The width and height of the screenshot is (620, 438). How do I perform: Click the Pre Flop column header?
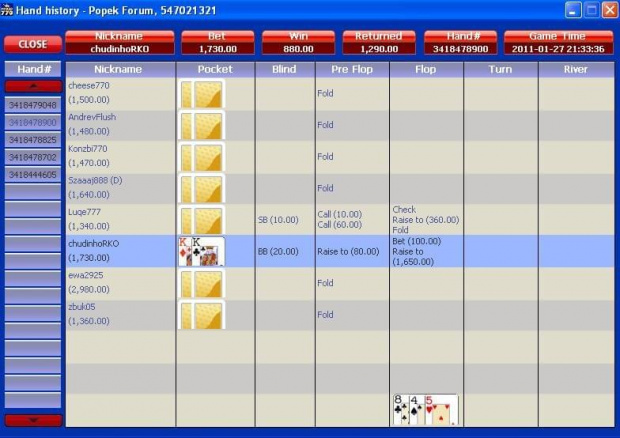click(x=352, y=69)
